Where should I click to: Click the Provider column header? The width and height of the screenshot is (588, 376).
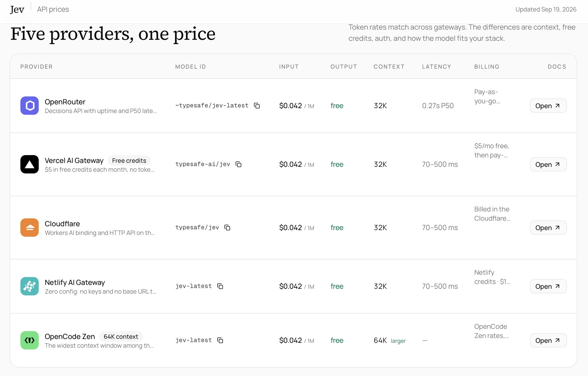36,67
